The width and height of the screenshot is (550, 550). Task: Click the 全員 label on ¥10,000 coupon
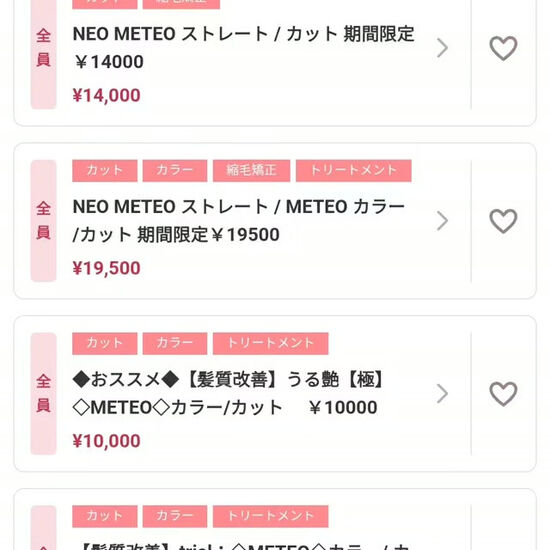tap(43, 394)
